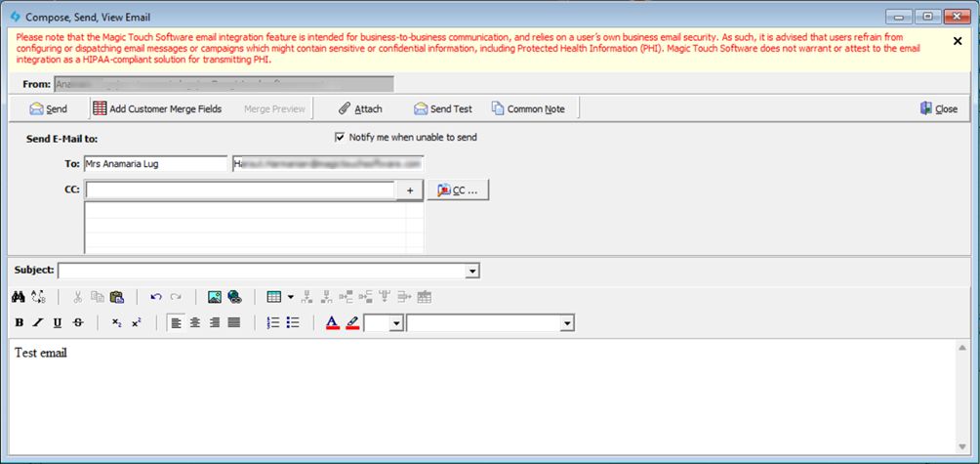Click the message body scrollbar up arrow

click(x=963, y=348)
